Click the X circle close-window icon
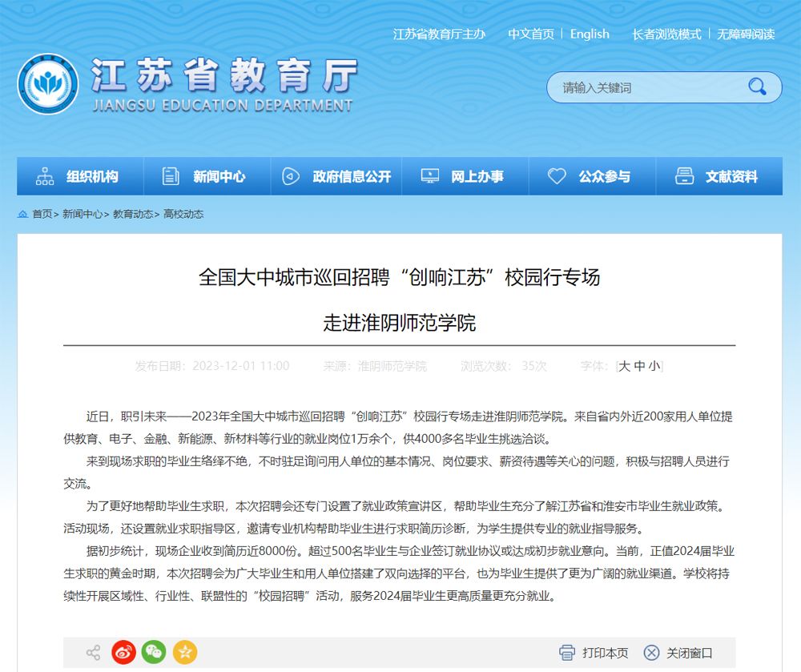Image resolution: width=801 pixels, height=672 pixels. 651,653
